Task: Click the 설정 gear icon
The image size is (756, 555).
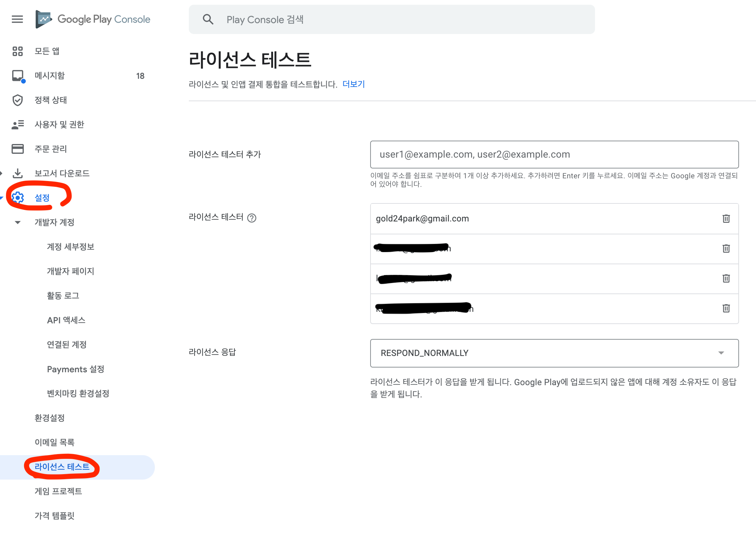Action: (x=18, y=197)
